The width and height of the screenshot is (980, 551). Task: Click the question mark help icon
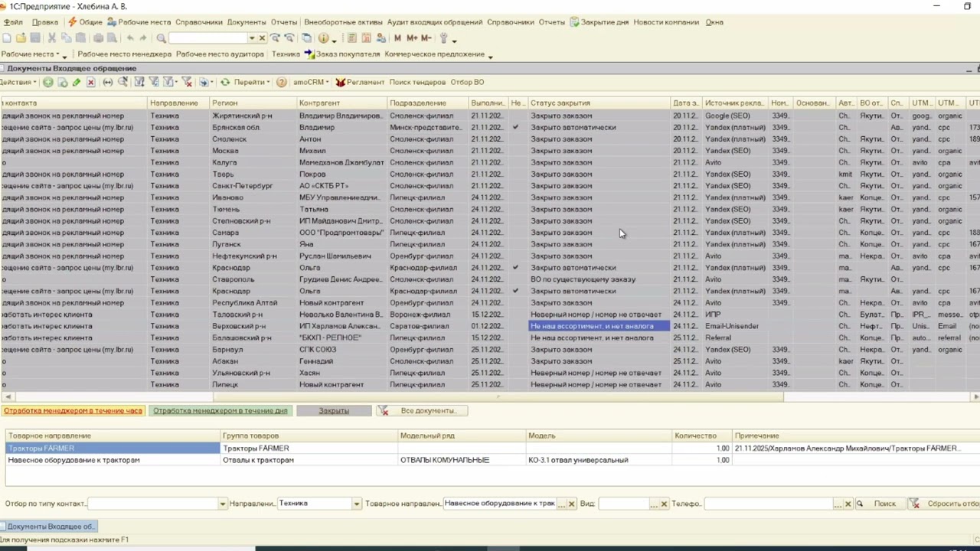(282, 82)
